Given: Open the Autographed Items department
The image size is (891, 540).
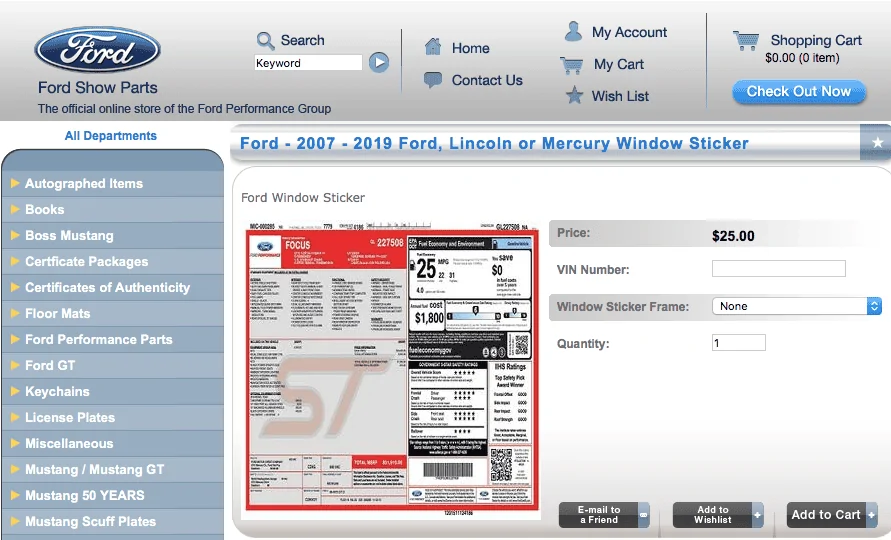Looking at the screenshot, I should point(84,184).
